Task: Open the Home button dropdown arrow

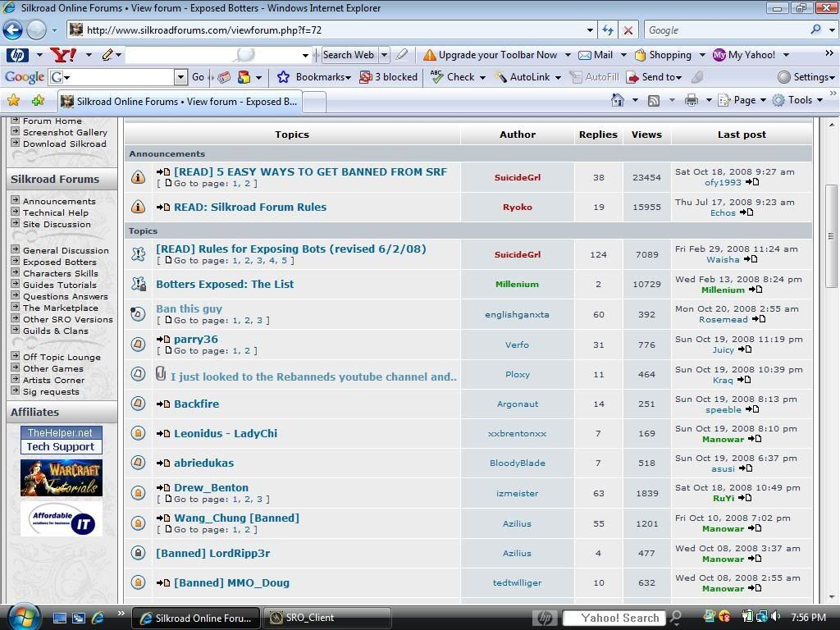Action: click(x=636, y=100)
